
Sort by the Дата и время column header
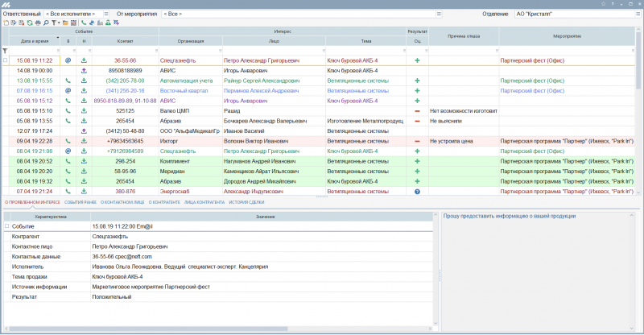point(35,41)
